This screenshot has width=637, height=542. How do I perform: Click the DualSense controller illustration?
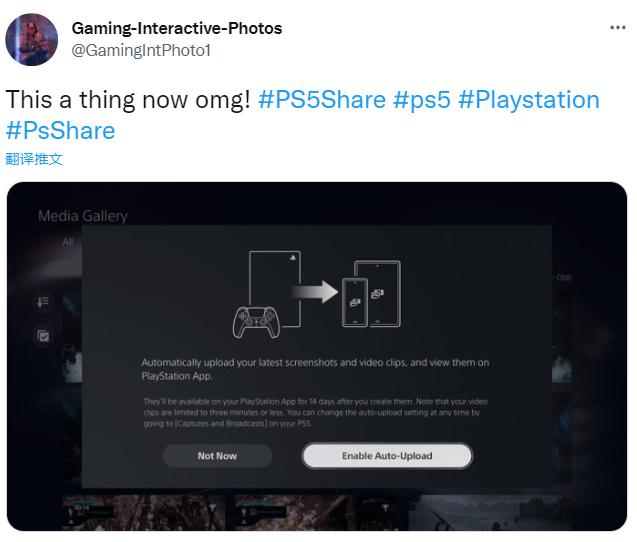(254, 322)
